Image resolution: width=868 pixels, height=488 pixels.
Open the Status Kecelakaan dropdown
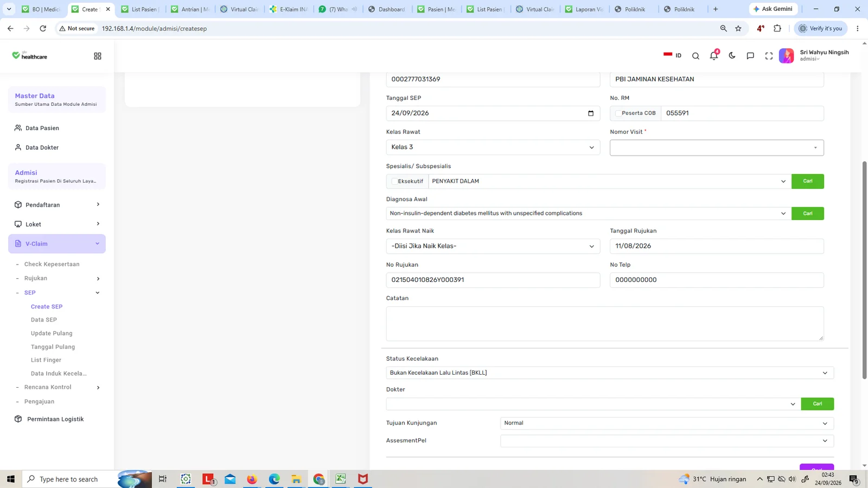click(x=610, y=373)
